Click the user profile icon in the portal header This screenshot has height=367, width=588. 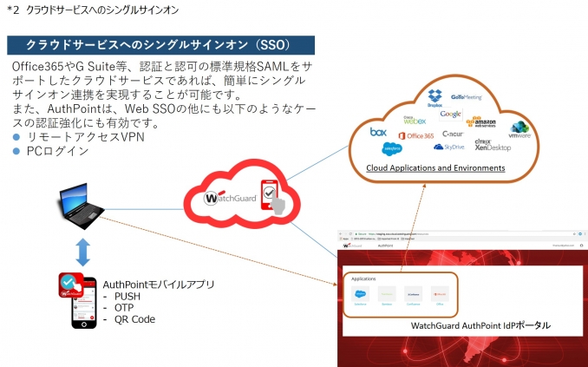pos(582,246)
